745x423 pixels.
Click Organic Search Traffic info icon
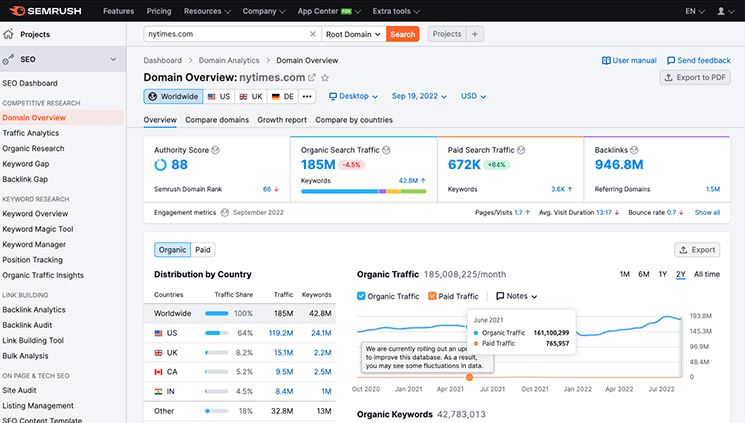(386, 150)
